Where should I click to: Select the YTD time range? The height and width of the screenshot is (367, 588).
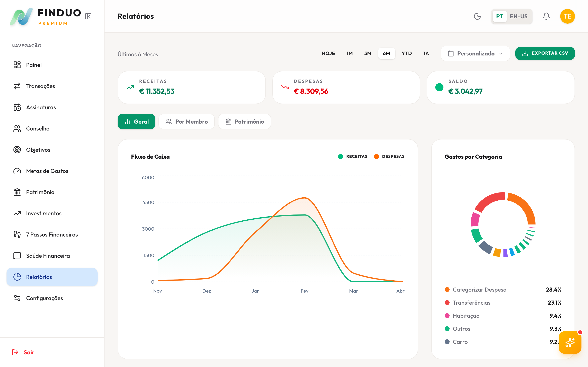406,53
